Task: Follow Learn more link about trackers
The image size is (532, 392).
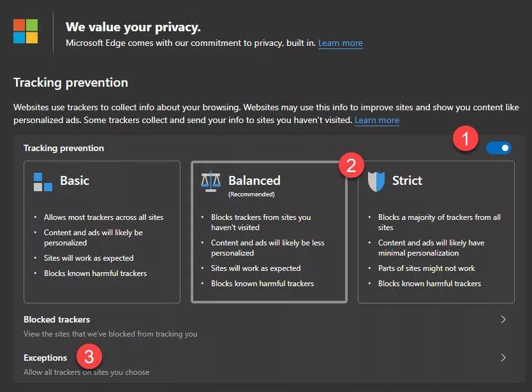Action: 376,120
